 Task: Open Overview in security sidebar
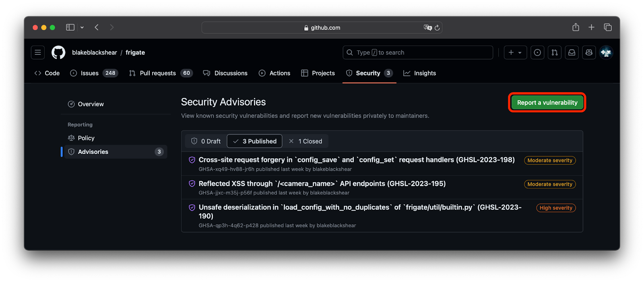click(116, 104)
